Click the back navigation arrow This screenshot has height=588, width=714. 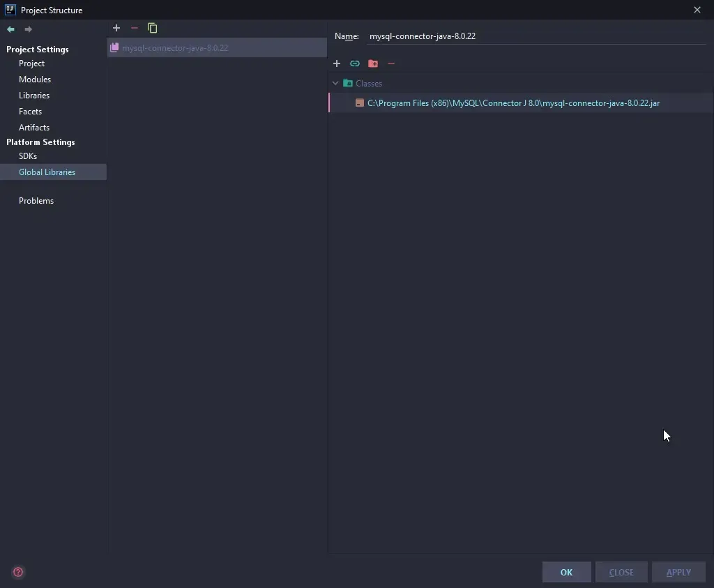tap(10, 29)
